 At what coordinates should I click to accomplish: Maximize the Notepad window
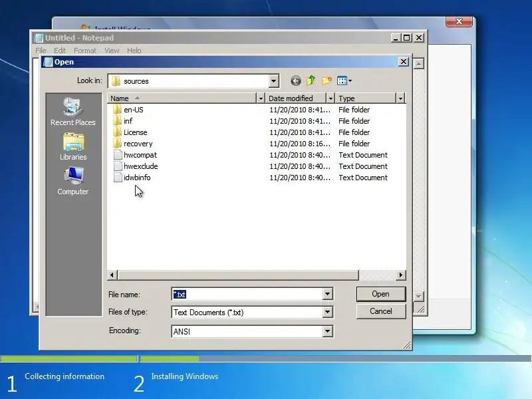tap(407, 38)
